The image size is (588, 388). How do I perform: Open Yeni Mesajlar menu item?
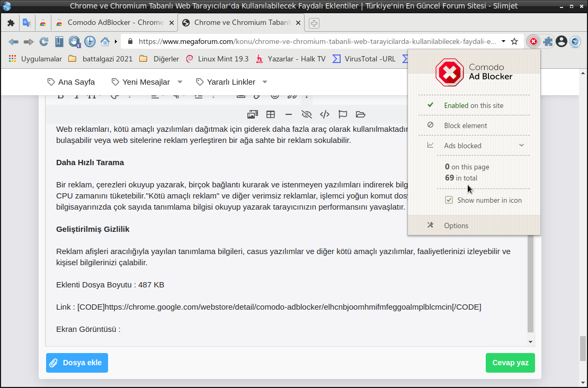[140, 82]
